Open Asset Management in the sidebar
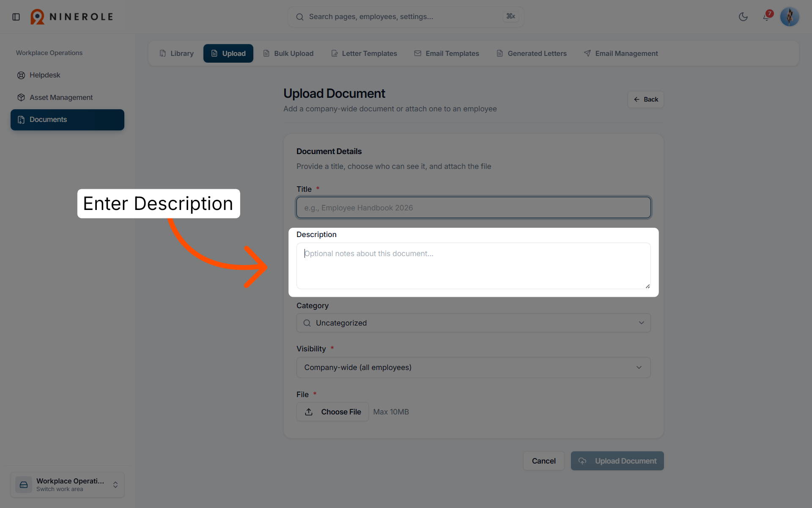Image resolution: width=812 pixels, height=508 pixels. coord(67,97)
